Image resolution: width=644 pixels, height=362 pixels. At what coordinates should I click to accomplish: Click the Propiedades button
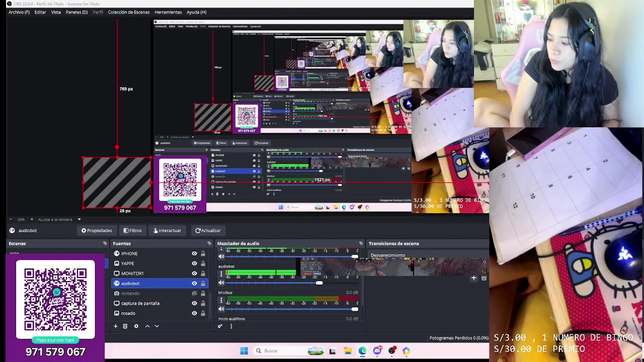(x=97, y=231)
